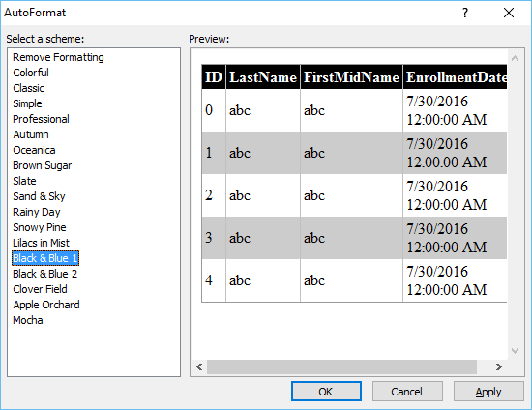Click the help question mark icon
The width and height of the screenshot is (532, 410).
[x=465, y=13]
